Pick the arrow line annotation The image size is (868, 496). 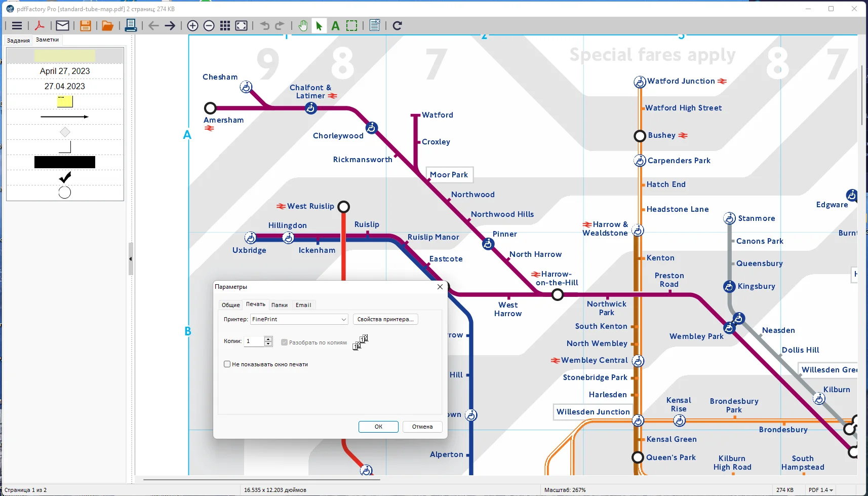[65, 117]
